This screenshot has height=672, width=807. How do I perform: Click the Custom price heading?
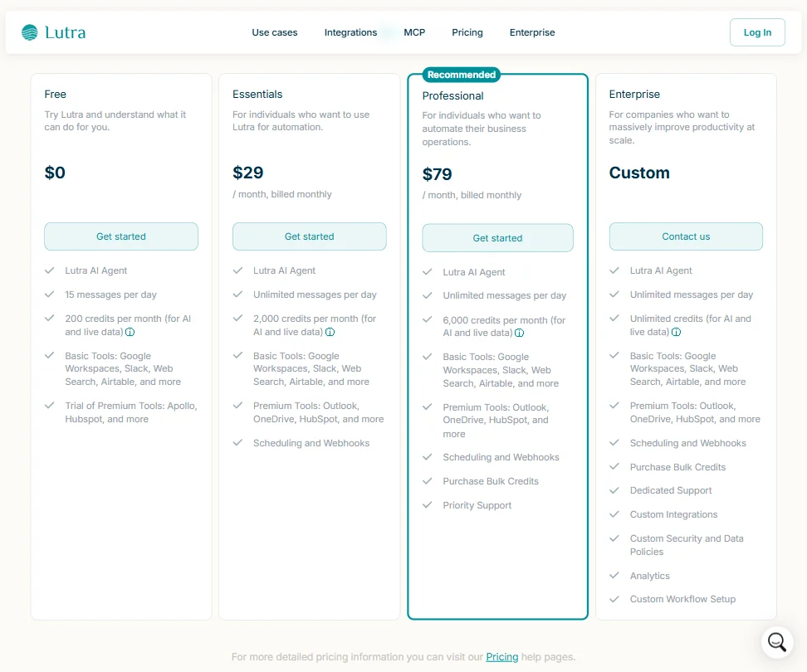tap(639, 173)
